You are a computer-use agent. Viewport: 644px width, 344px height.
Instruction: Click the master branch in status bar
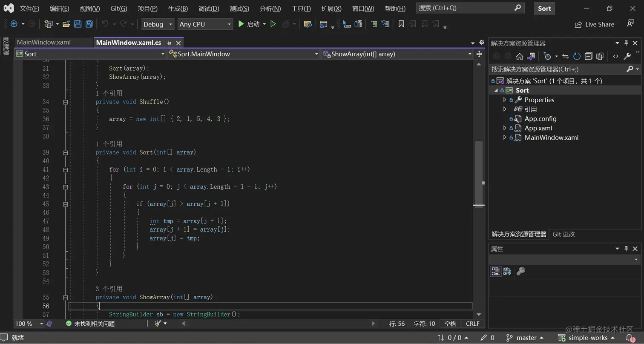coord(525,338)
